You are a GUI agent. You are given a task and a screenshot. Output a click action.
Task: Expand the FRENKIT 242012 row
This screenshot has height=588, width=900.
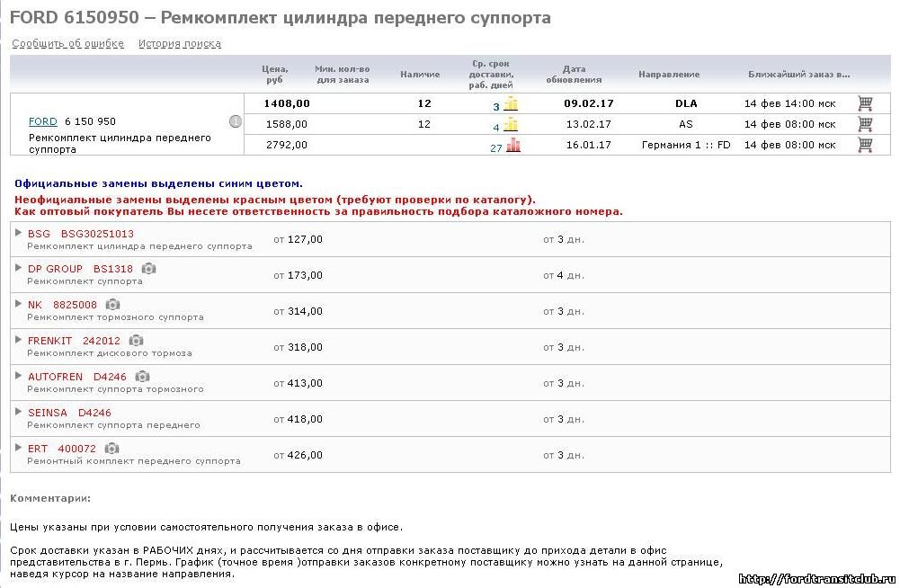[x=18, y=340]
